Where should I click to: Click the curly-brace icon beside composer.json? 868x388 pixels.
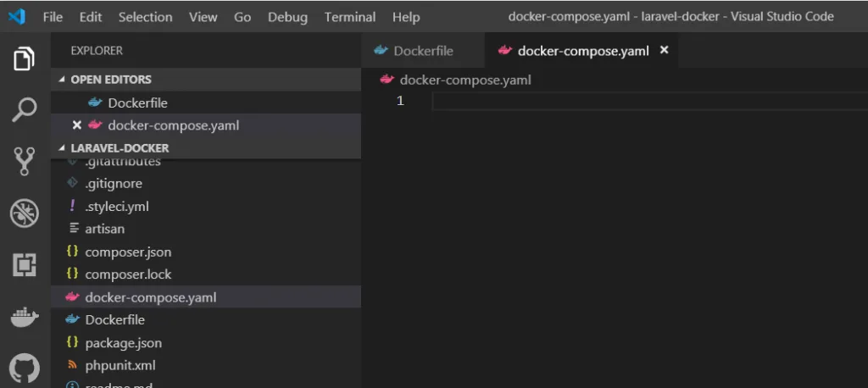pyautogui.click(x=72, y=252)
